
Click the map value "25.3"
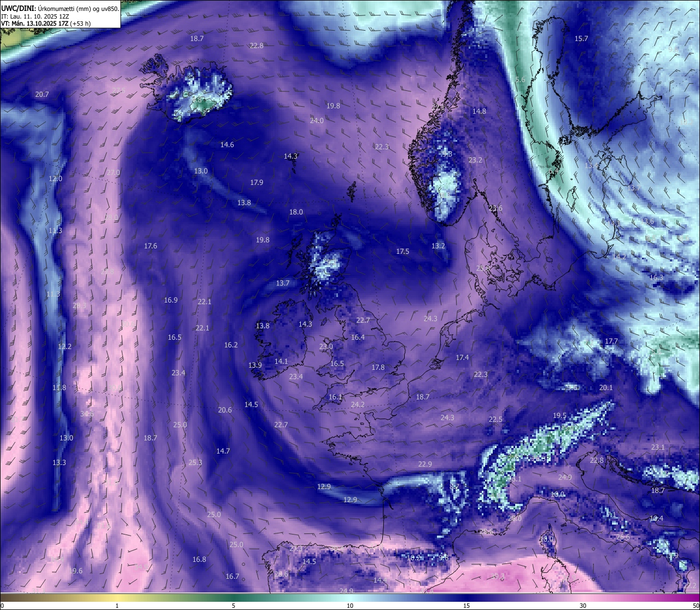coord(195,463)
